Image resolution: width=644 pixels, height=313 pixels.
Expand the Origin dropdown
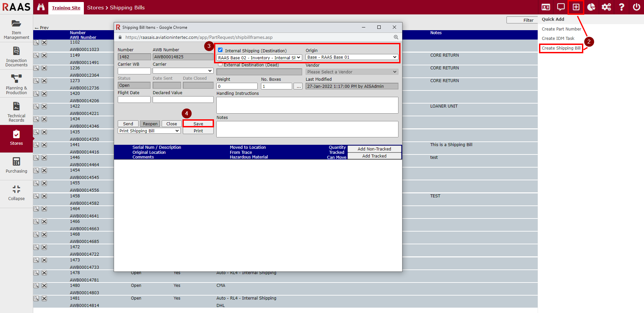point(352,57)
